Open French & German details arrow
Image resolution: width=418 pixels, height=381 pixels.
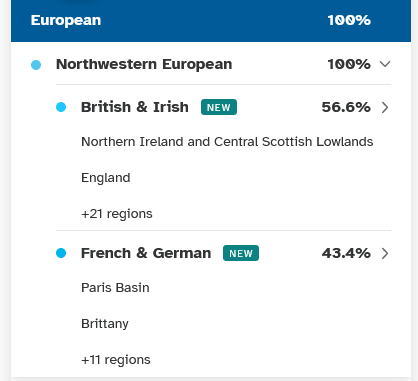385,253
